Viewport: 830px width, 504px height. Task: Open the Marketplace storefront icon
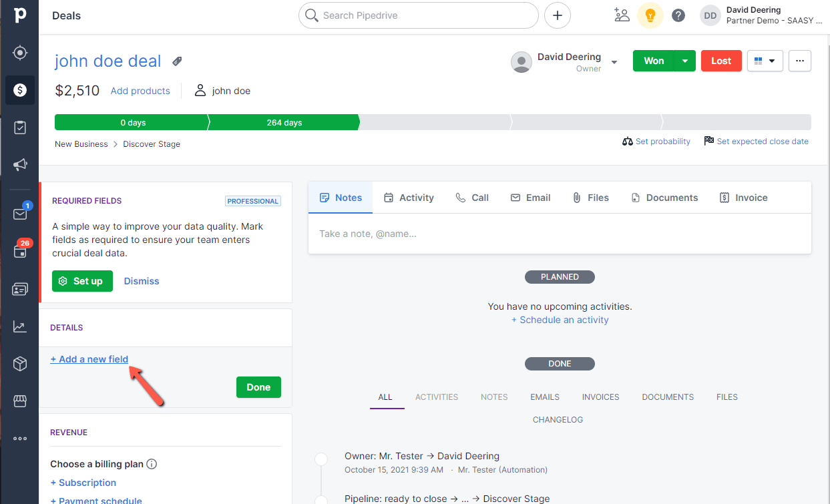(x=19, y=401)
